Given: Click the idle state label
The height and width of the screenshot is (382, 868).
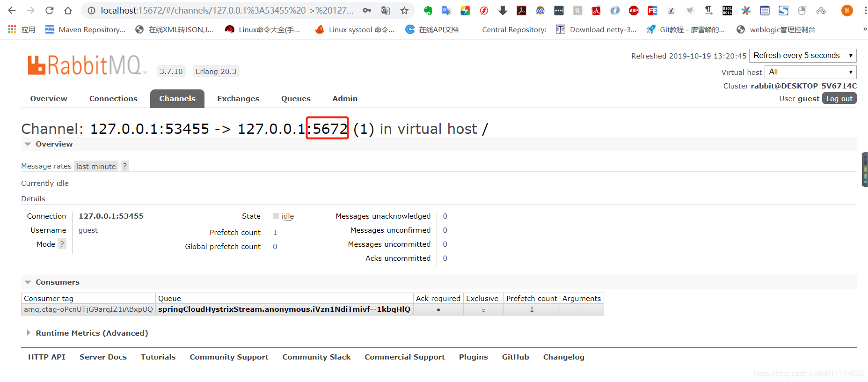Looking at the screenshot, I should [288, 216].
